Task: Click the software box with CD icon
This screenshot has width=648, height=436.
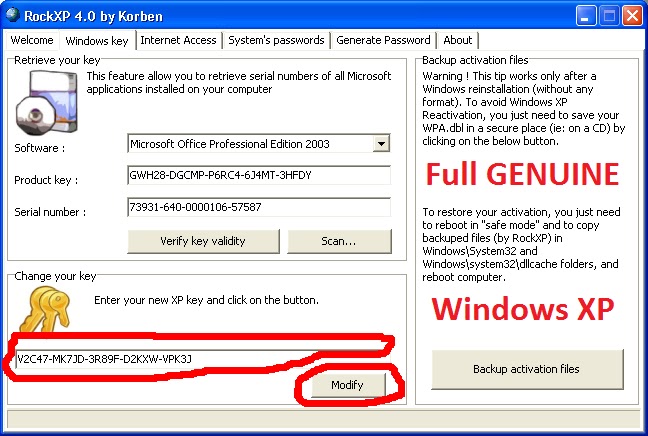Action: pos(47,102)
